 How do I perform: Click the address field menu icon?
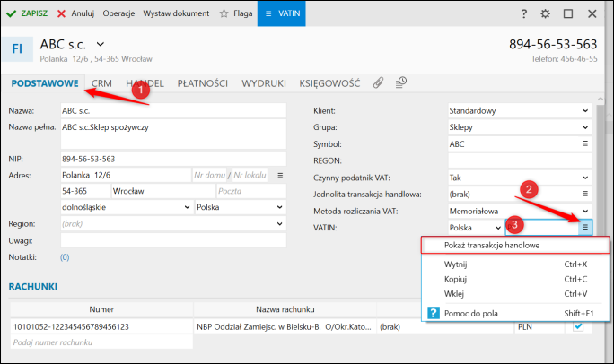point(279,175)
